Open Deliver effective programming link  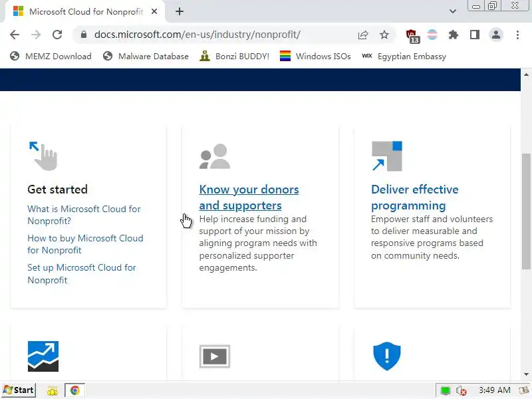click(414, 198)
